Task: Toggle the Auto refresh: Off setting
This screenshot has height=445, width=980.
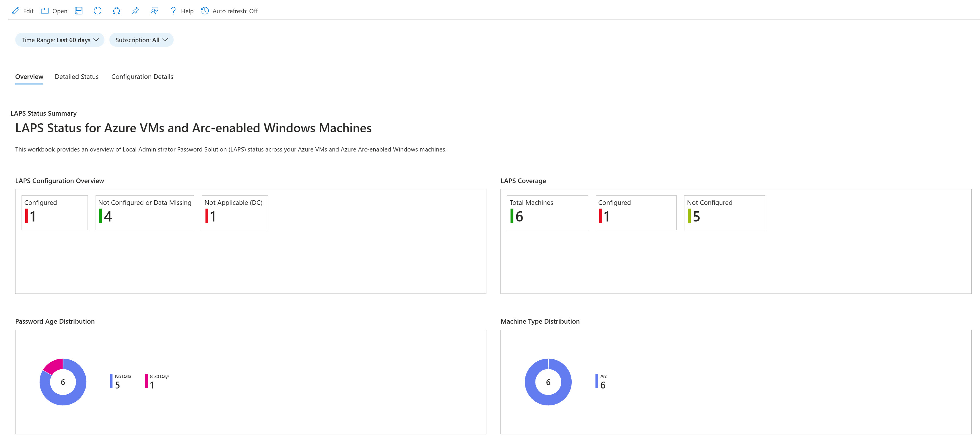Action: coord(229,11)
